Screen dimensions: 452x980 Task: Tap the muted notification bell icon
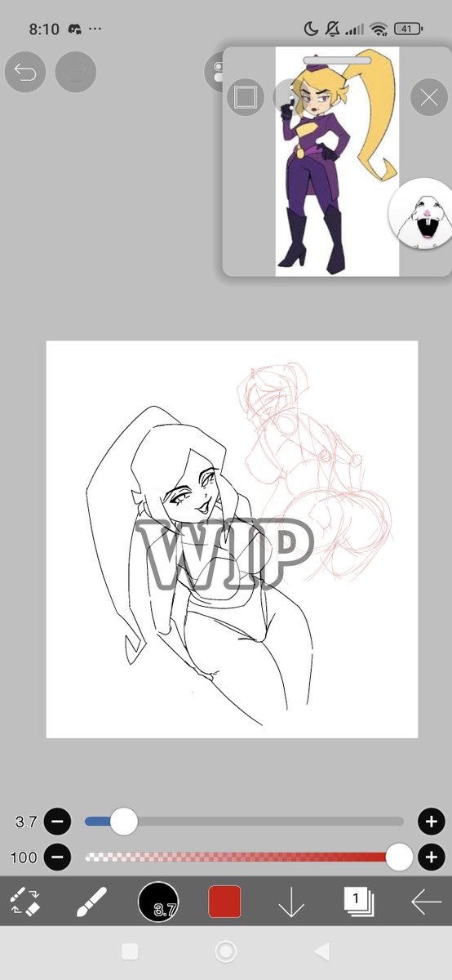point(332,29)
